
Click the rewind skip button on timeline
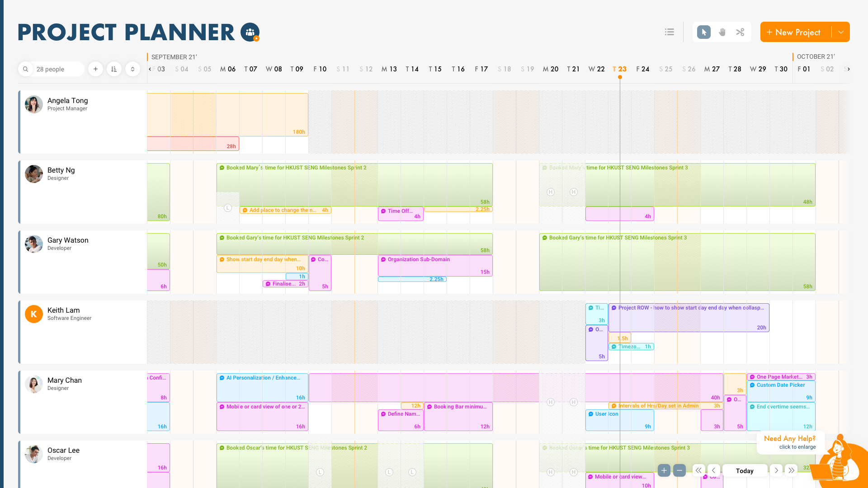point(698,471)
